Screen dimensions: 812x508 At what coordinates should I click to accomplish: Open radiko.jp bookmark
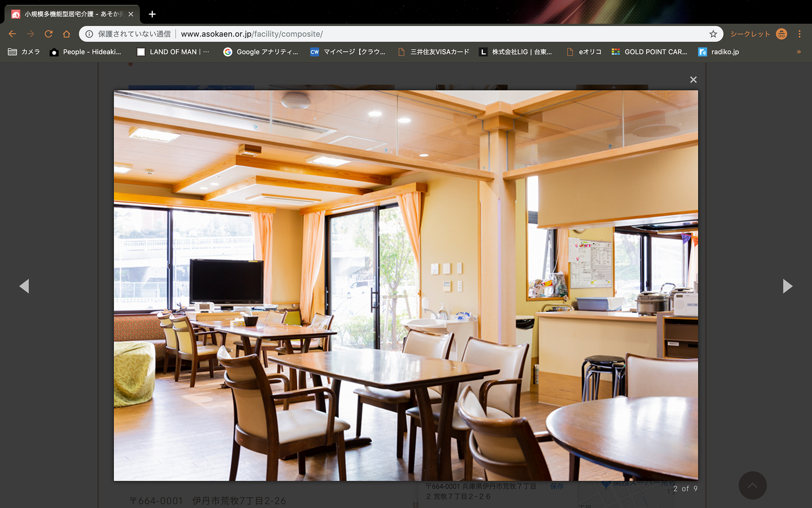(719, 52)
